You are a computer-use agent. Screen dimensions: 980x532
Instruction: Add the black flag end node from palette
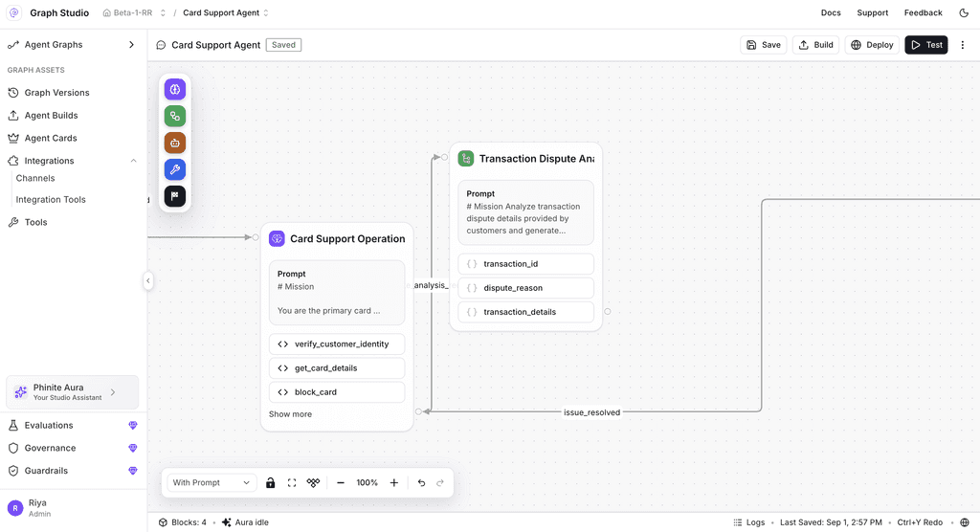[x=175, y=196]
